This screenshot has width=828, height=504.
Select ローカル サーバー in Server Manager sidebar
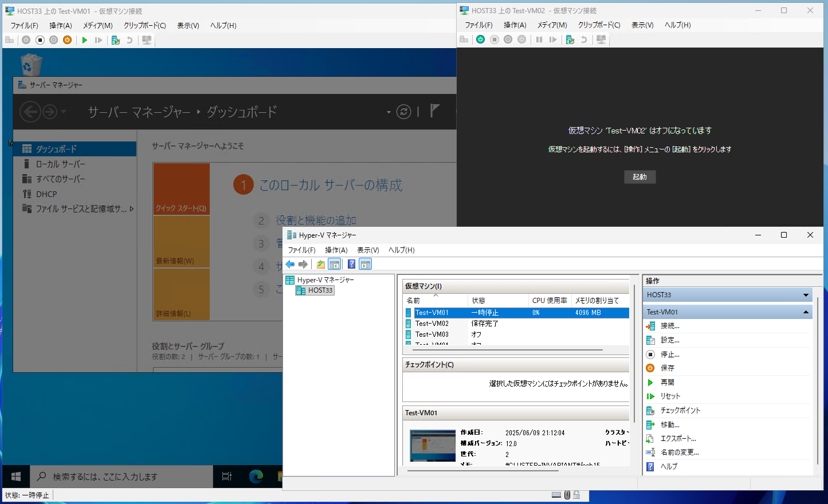[74, 164]
